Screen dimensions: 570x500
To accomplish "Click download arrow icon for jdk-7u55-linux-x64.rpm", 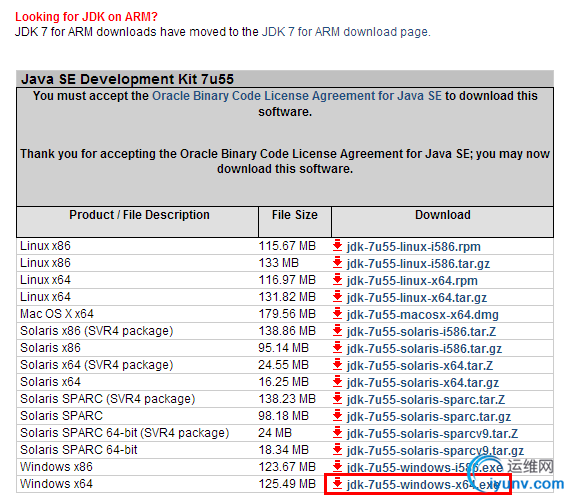I will tap(337, 280).
